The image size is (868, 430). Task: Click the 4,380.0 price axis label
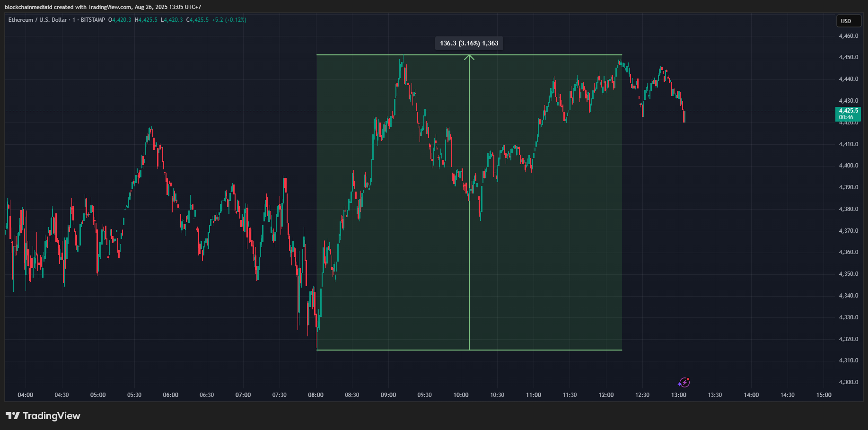pyautogui.click(x=848, y=209)
